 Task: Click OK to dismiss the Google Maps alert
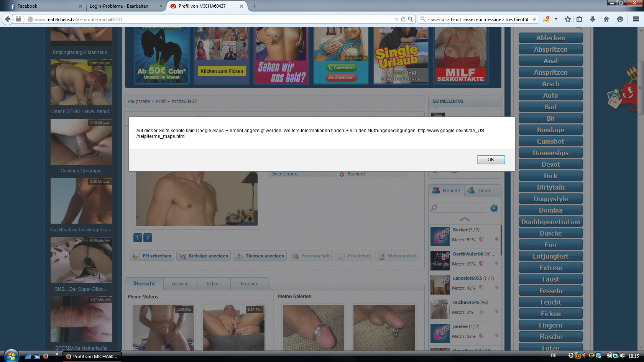click(491, 160)
